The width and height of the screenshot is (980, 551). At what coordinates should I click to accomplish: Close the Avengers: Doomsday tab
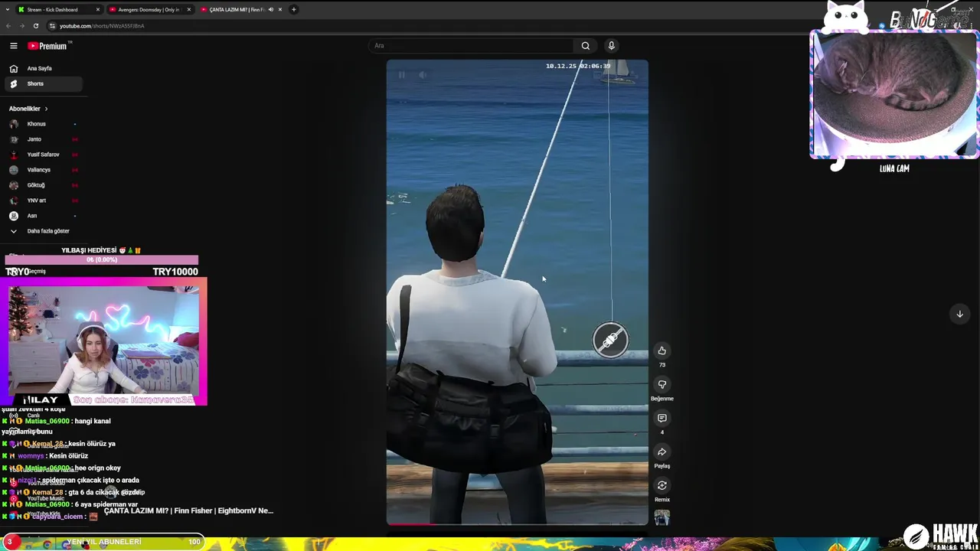point(188,10)
